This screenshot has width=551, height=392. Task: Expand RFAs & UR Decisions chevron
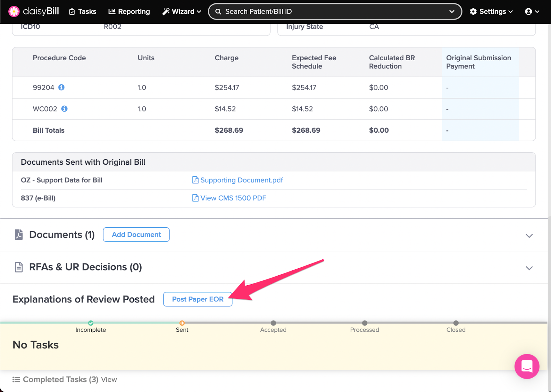pos(529,268)
